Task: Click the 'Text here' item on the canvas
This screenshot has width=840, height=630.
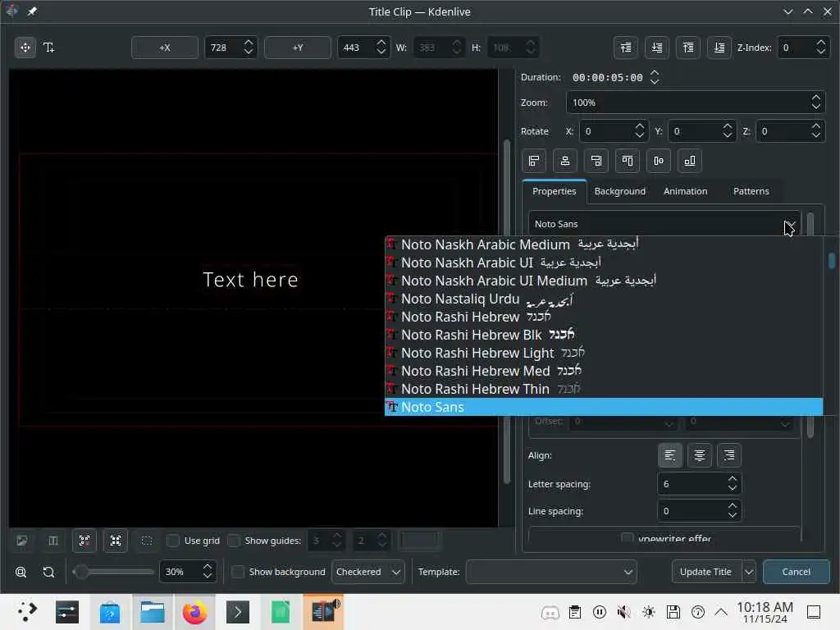Action: pos(251,280)
